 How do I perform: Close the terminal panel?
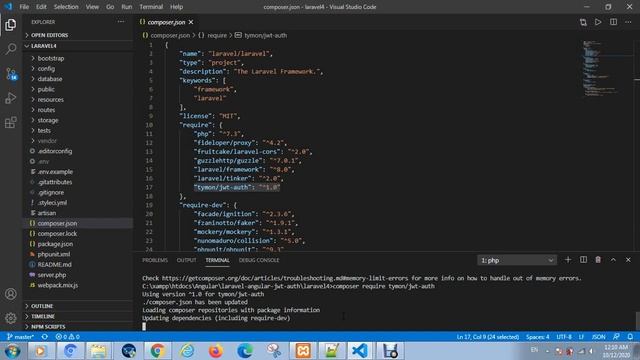[x=628, y=260]
